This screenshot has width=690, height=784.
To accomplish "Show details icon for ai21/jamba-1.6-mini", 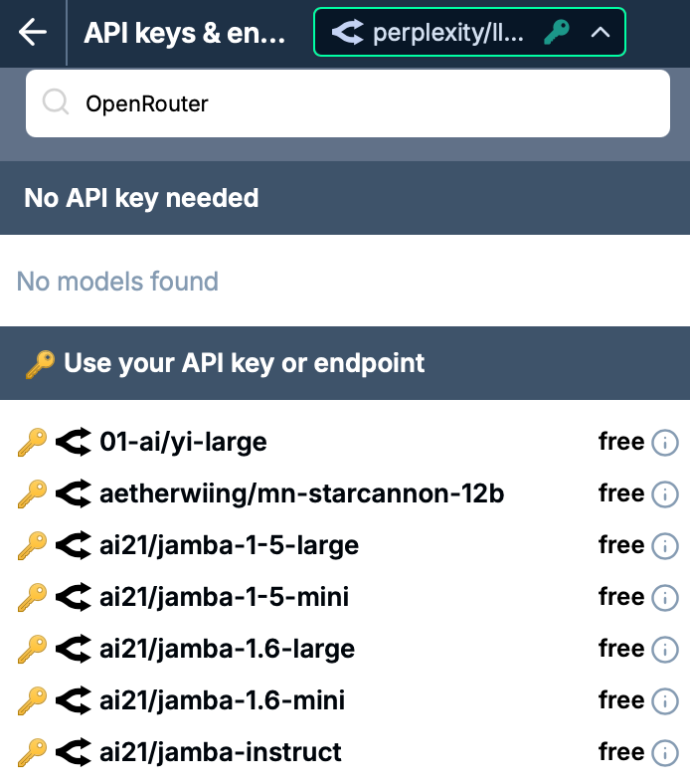I will (x=664, y=701).
